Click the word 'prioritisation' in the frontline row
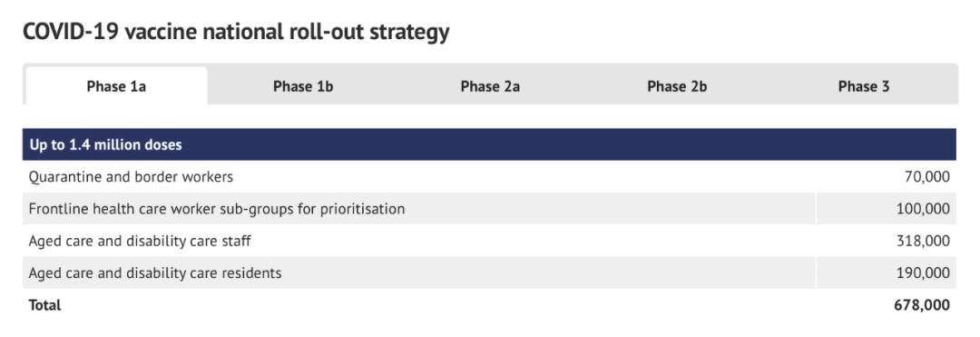The width and height of the screenshot is (980, 337). point(362,209)
